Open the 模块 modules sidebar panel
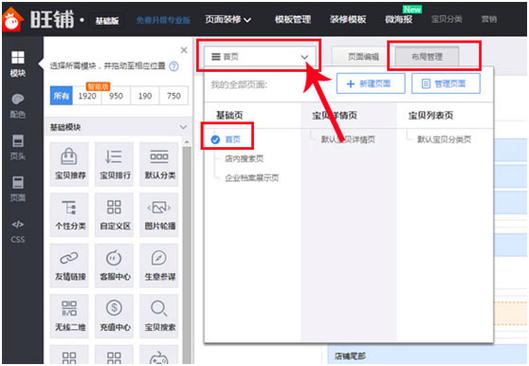The width and height of the screenshot is (529, 366). coord(18,64)
